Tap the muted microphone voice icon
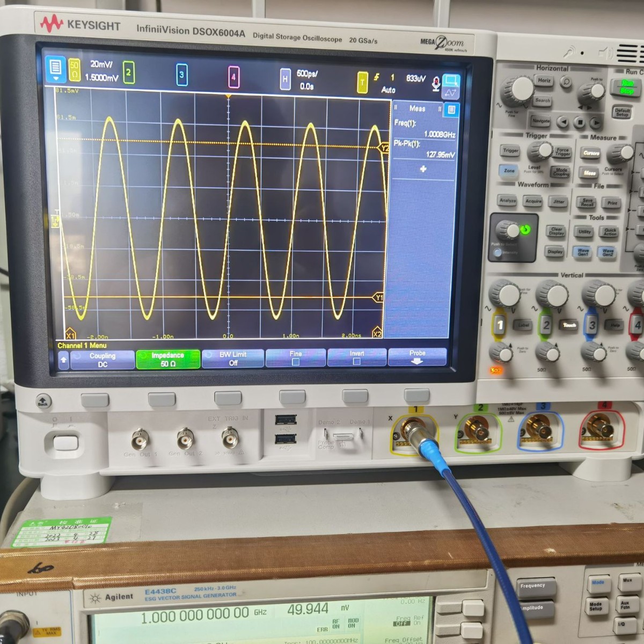The height and width of the screenshot is (644, 644). coord(436,84)
